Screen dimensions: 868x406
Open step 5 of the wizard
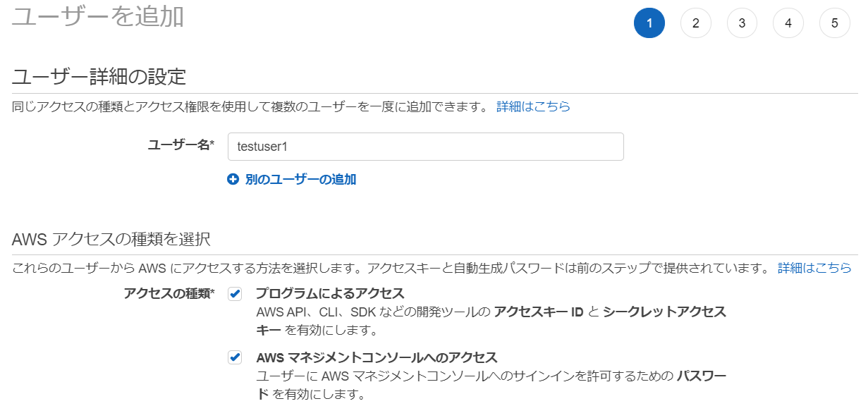(834, 23)
